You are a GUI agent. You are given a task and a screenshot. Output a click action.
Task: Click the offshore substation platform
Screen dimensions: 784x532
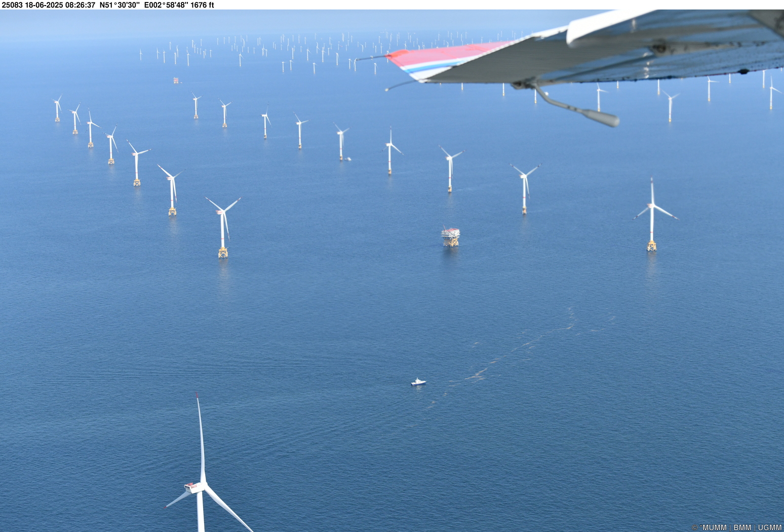point(450,237)
